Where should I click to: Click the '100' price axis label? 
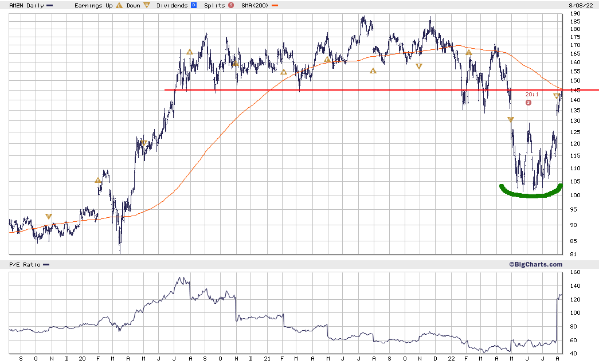[x=575, y=195]
